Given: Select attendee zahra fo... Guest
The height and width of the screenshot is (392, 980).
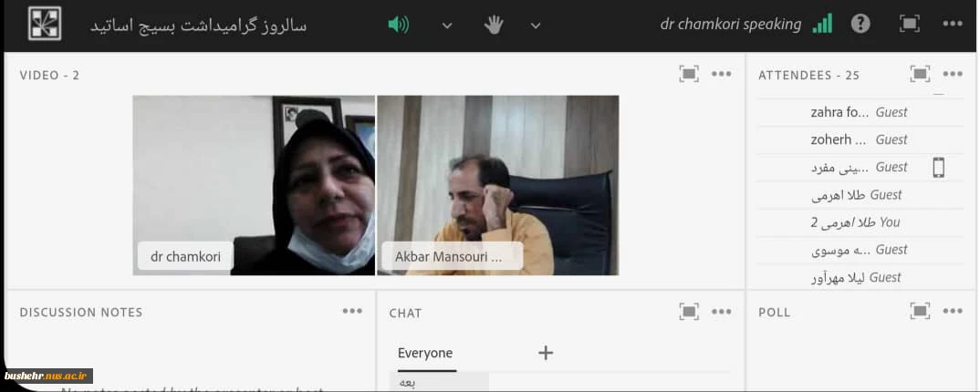Looking at the screenshot, I should [860, 112].
